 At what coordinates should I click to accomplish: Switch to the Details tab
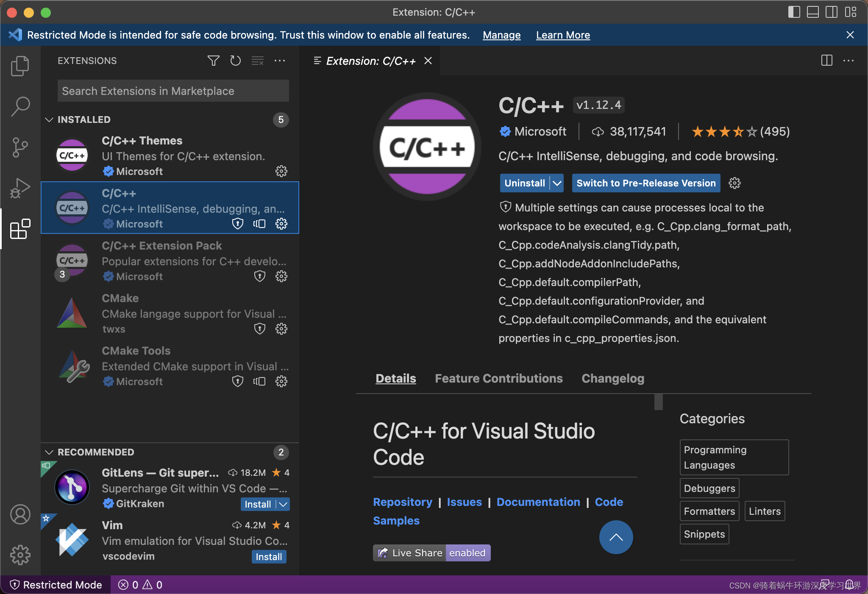[395, 378]
